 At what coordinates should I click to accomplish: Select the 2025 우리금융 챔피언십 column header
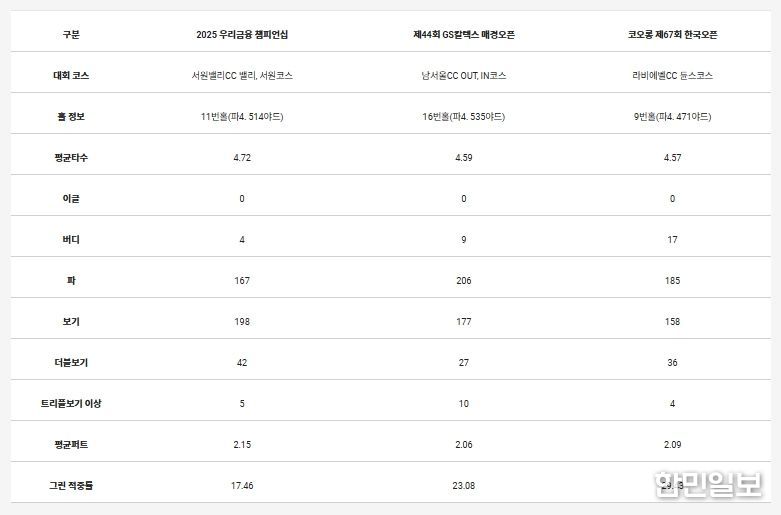pyautogui.click(x=242, y=34)
